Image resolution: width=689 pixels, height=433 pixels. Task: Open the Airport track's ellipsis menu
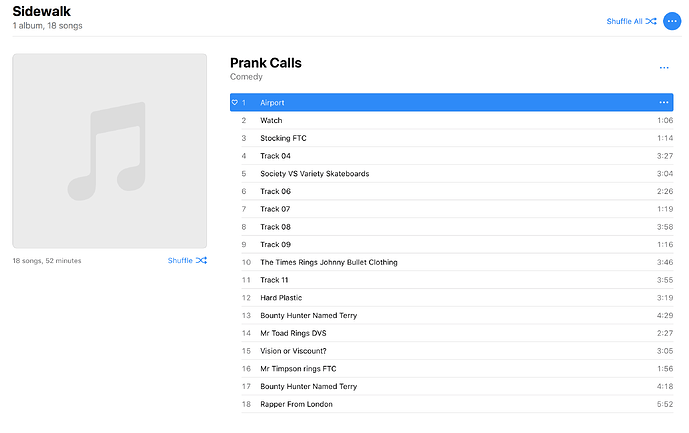(663, 102)
